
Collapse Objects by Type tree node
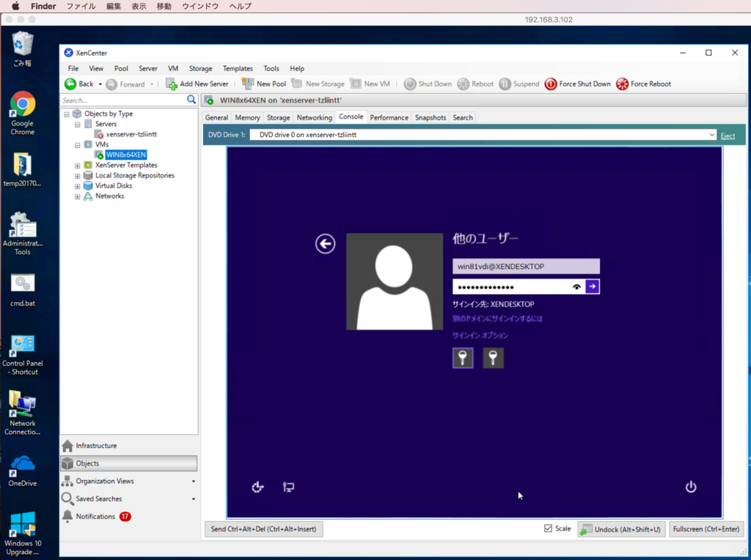pos(67,114)
